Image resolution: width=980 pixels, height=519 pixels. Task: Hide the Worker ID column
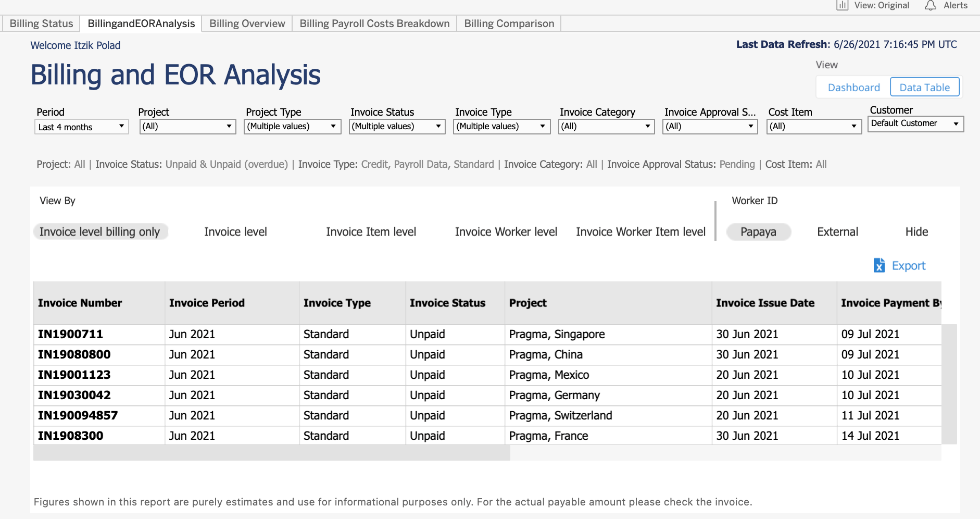pos(916,231)
